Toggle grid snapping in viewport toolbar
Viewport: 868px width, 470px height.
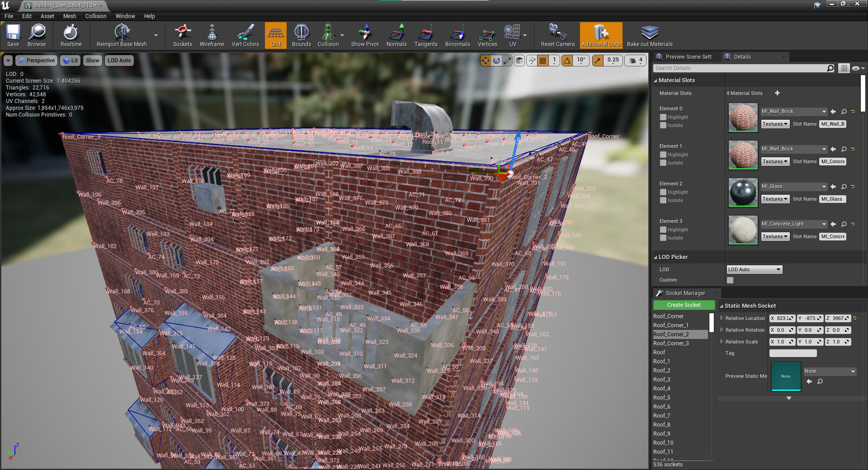click(542, 60)
